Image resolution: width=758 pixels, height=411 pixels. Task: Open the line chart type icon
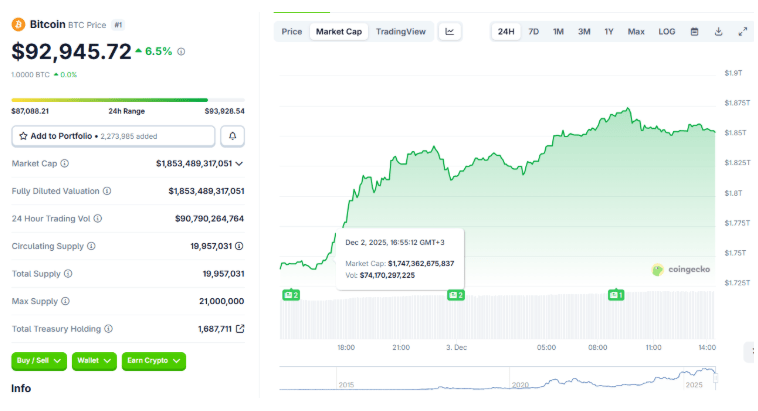tap(450, 32)
